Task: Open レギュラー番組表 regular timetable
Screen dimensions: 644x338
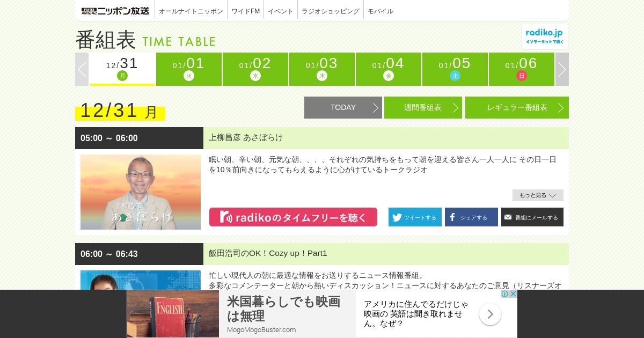Action: coord(517,107)
